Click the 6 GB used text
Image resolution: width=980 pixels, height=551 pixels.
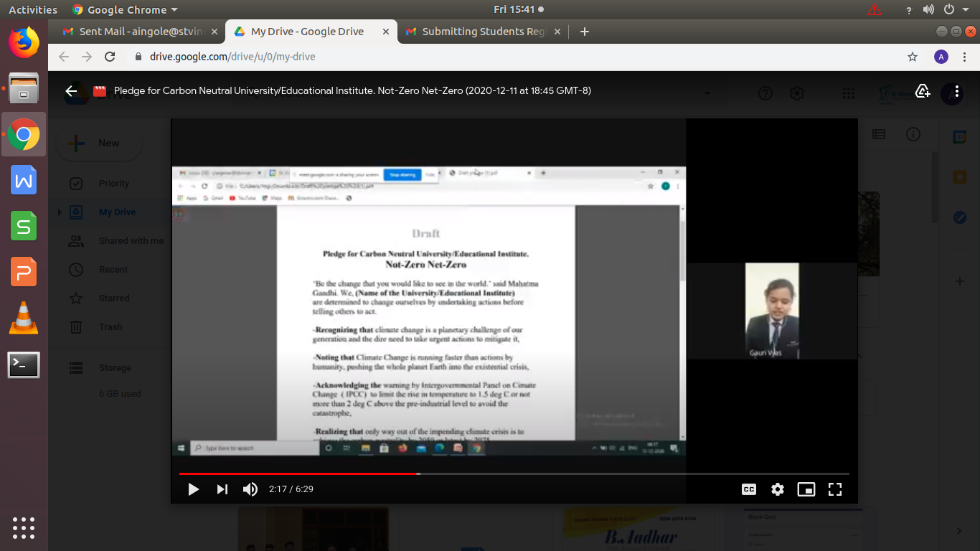(120, 394)
